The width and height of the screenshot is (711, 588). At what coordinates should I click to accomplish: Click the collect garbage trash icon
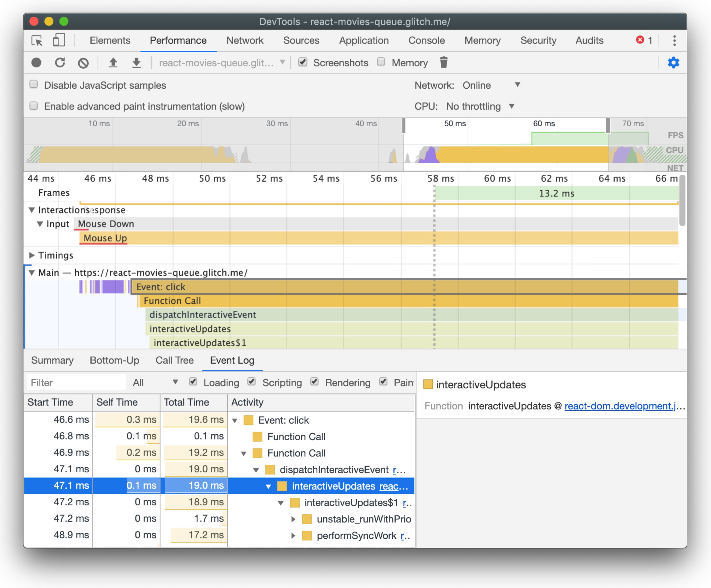click(443, 63)
